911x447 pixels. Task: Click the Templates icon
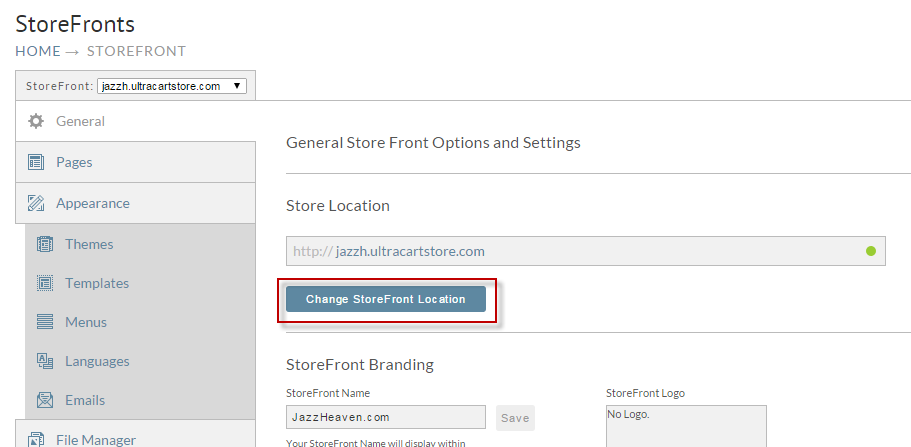coord(45,283)
